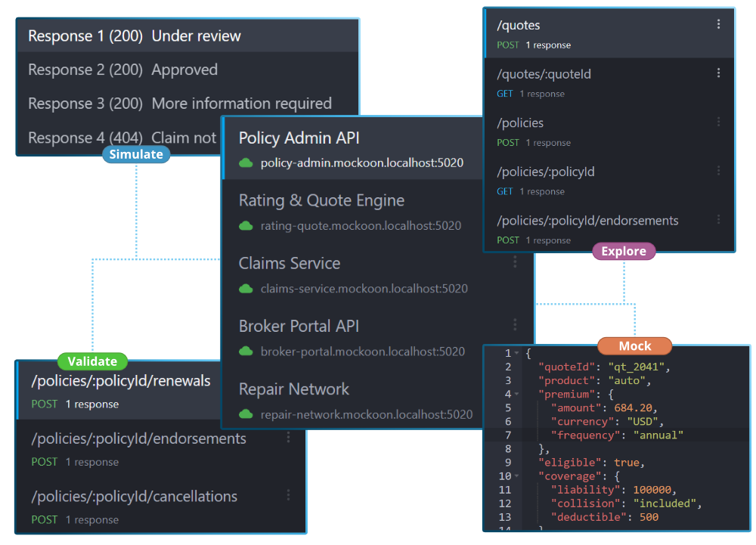Open the /policies/:policyId/endorsements route in the Validate panel

[x=162, y=449]
